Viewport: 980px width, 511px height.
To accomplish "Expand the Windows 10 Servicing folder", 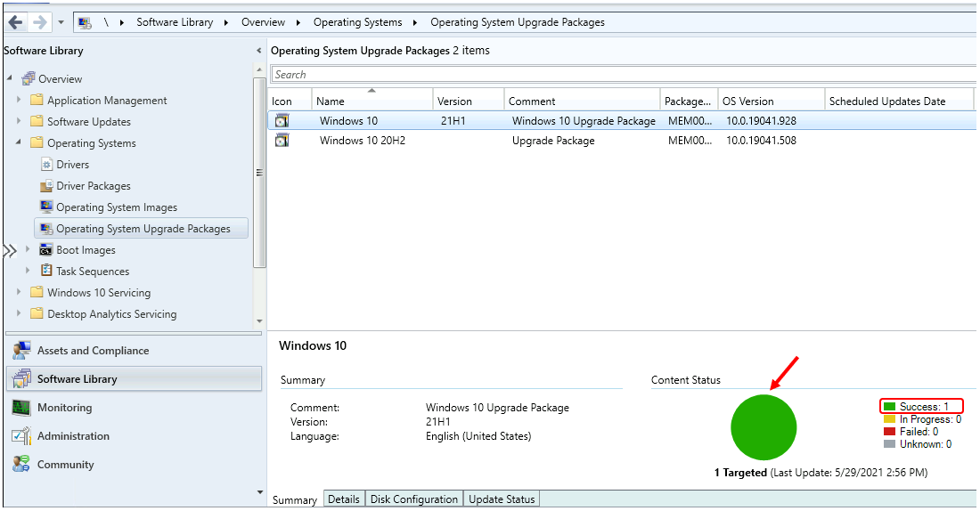I will point(19,292).
